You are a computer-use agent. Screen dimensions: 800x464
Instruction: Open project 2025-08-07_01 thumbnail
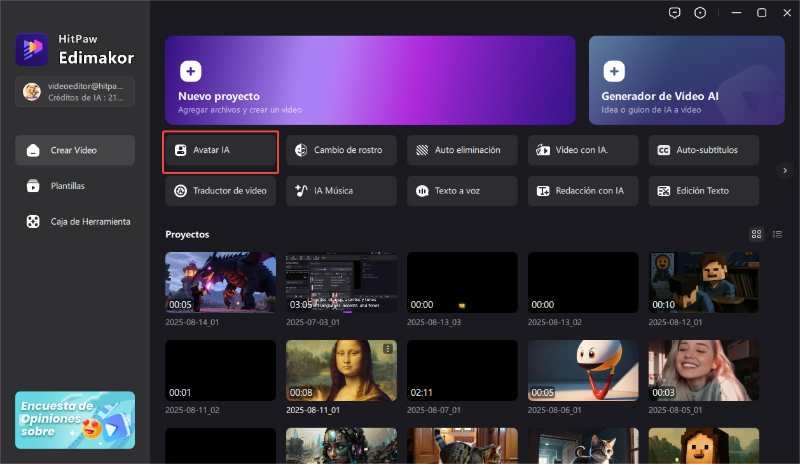tap(462, 371)
